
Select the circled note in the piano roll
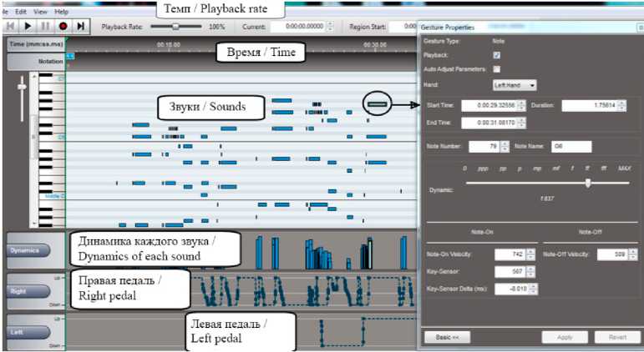pos(378,104)
